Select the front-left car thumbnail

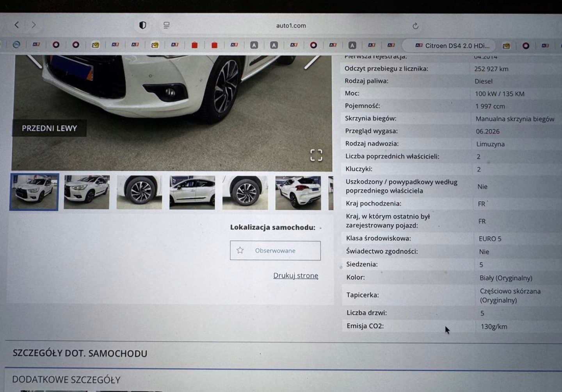click(x=34, y=192)
